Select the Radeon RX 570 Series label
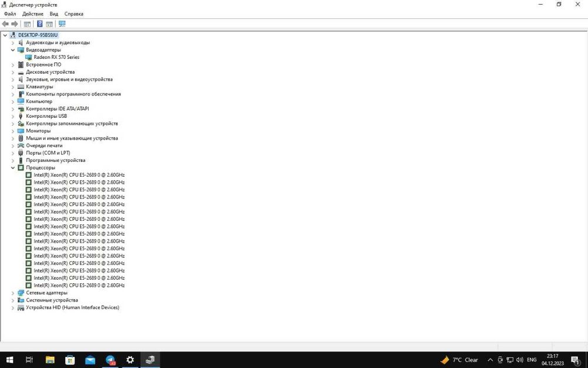 pyautogui.click(x=56, y=57)
